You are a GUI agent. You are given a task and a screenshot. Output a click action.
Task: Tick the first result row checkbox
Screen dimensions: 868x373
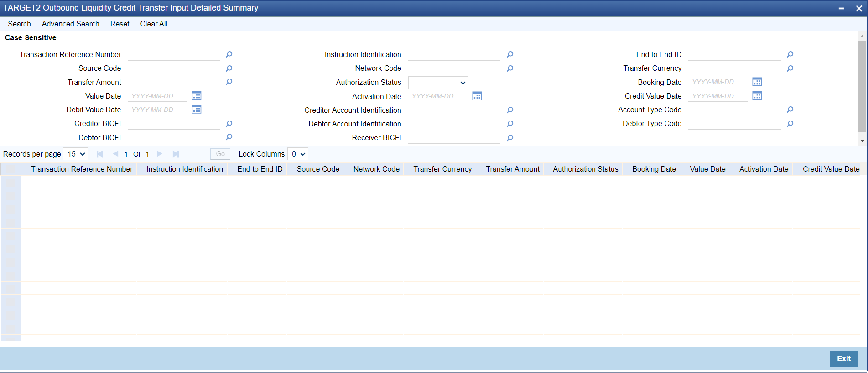coord(10,182)
